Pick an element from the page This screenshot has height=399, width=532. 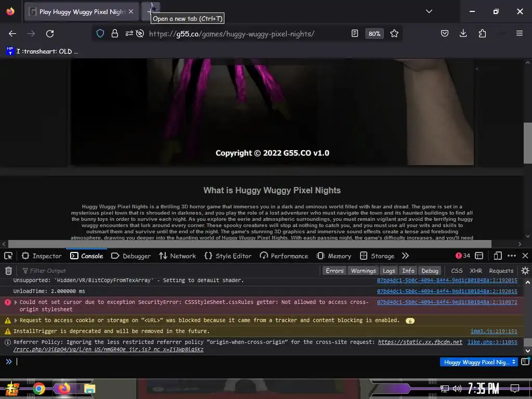(8, 256)
